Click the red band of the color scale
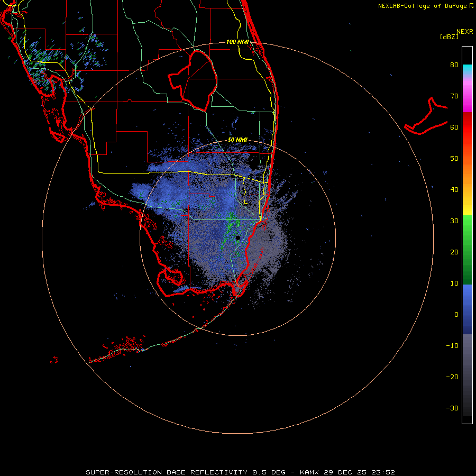 tap(467, 127)
